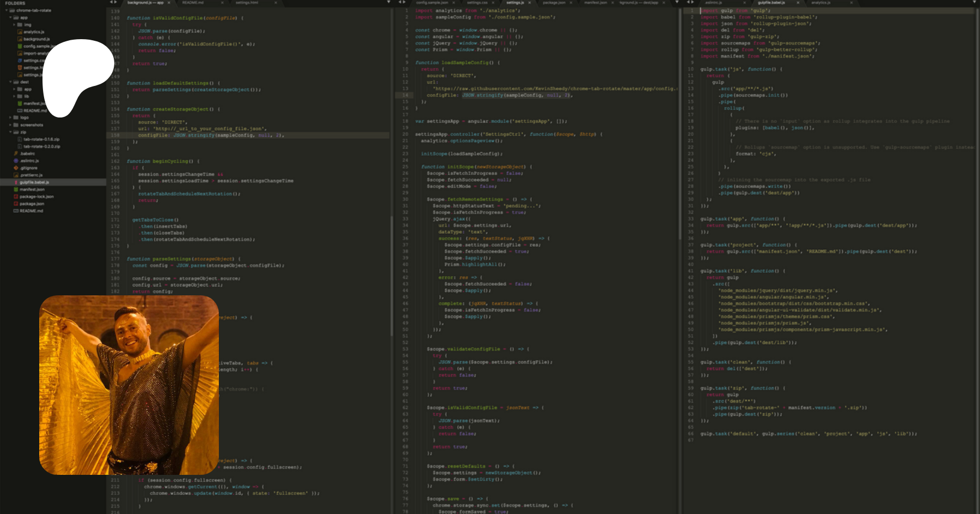Open analytics.js in the sidebar file tree
The image size is (980, 514).
(x=34, y=32)
